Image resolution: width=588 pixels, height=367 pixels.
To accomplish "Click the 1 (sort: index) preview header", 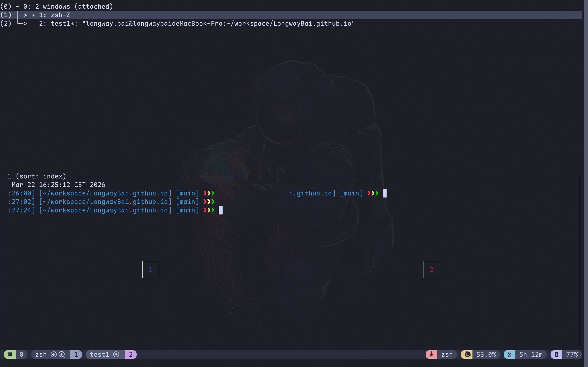I will (37, 176).
